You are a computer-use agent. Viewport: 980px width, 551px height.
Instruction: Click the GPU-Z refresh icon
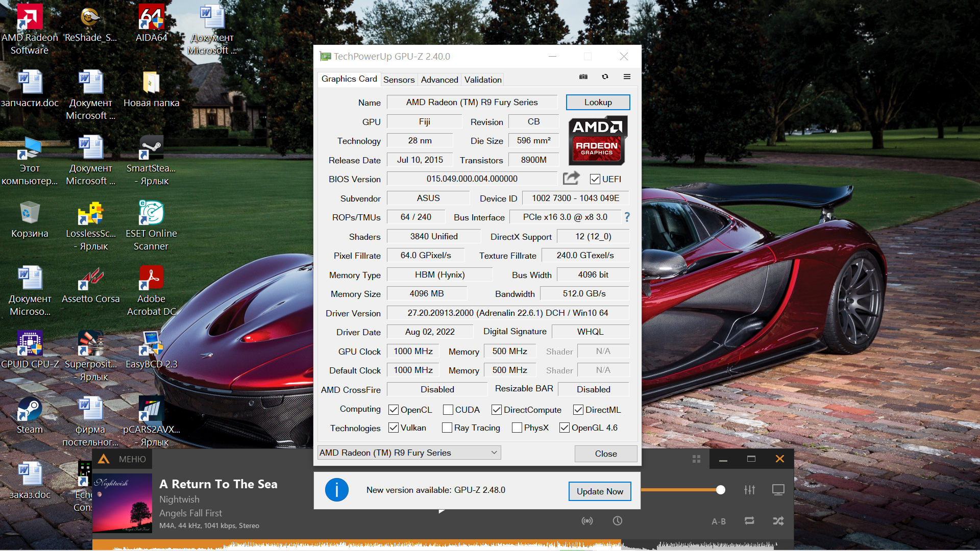[605, 77]
